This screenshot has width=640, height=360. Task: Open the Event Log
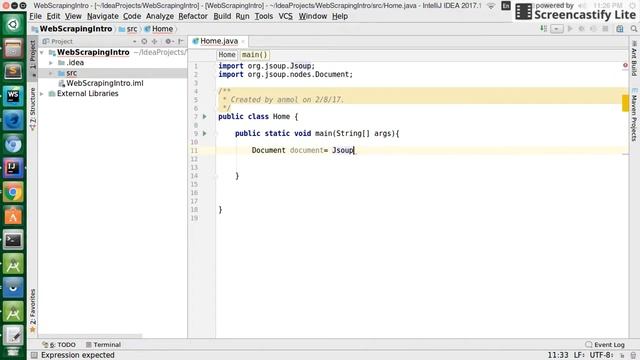click(x=605, y=345)
